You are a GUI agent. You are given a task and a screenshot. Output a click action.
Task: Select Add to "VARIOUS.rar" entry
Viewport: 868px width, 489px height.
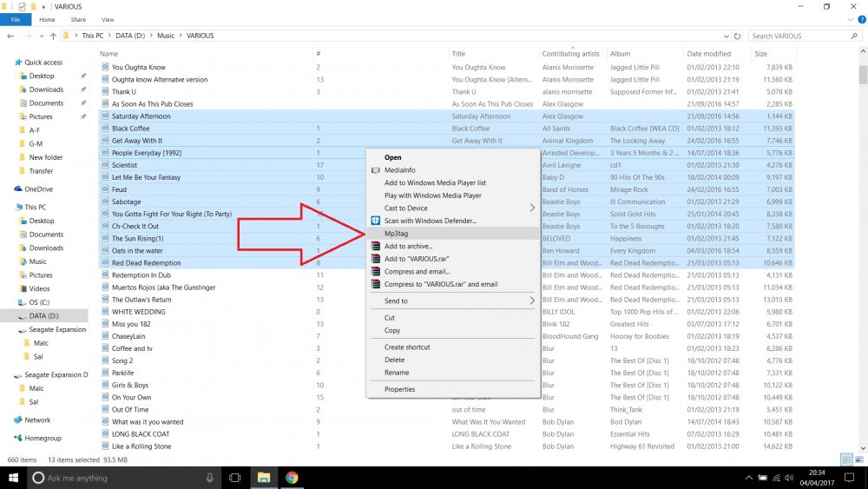(452, 259)
